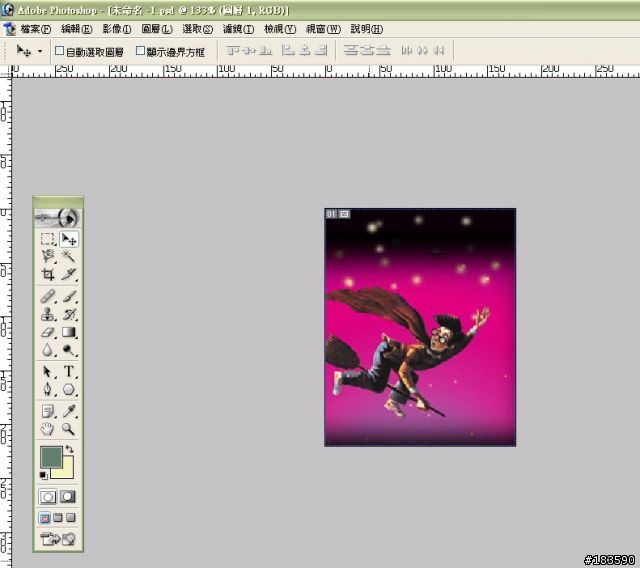
Task: Select the Move tool in the toolbox
Action: coord(69,239)
